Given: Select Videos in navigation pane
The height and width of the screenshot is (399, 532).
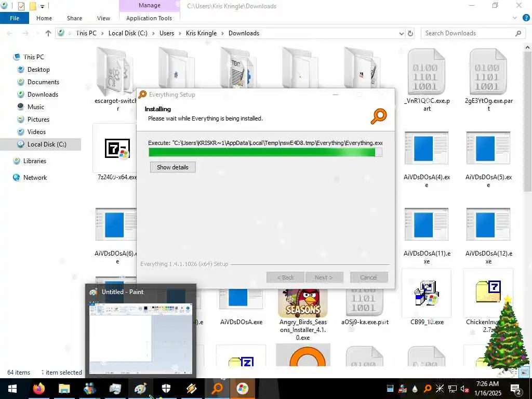Looking at the screenshot, I should [36, 132].
